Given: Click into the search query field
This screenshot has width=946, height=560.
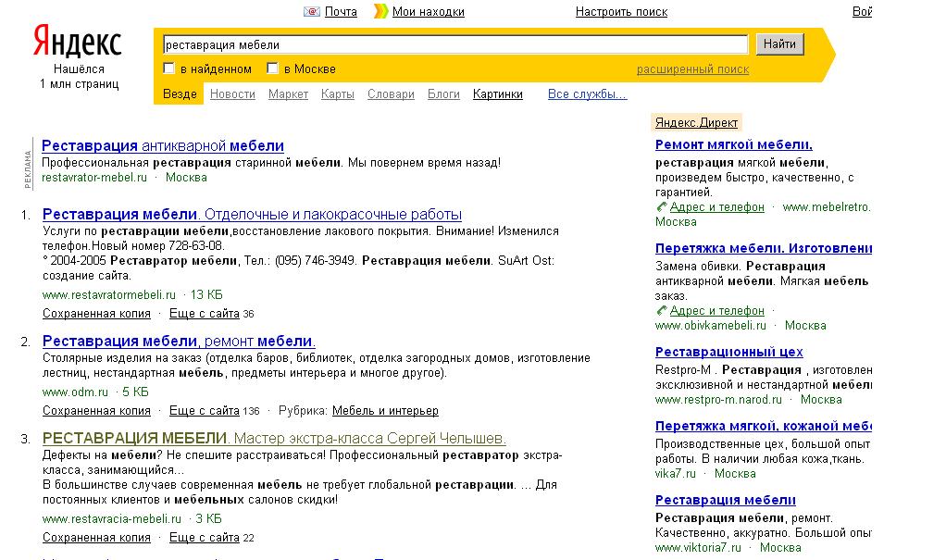Looking at the screenshot, I should 454,44.
